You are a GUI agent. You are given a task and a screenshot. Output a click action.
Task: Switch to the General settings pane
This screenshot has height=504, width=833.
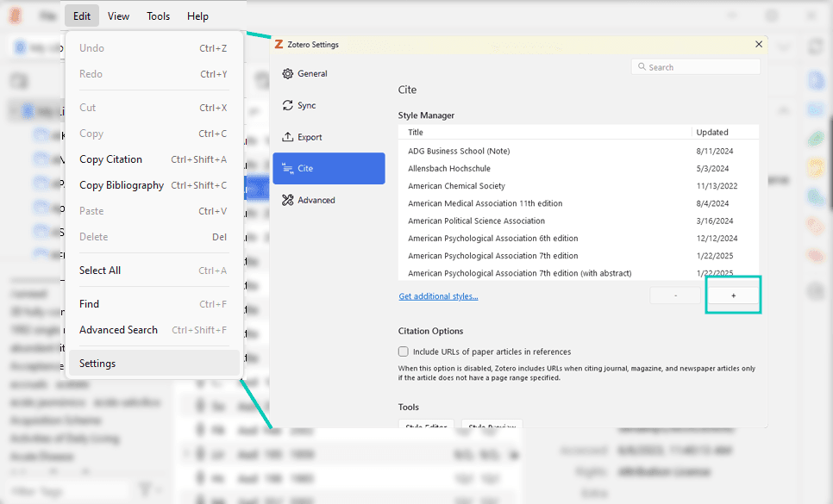pos(329,74)
